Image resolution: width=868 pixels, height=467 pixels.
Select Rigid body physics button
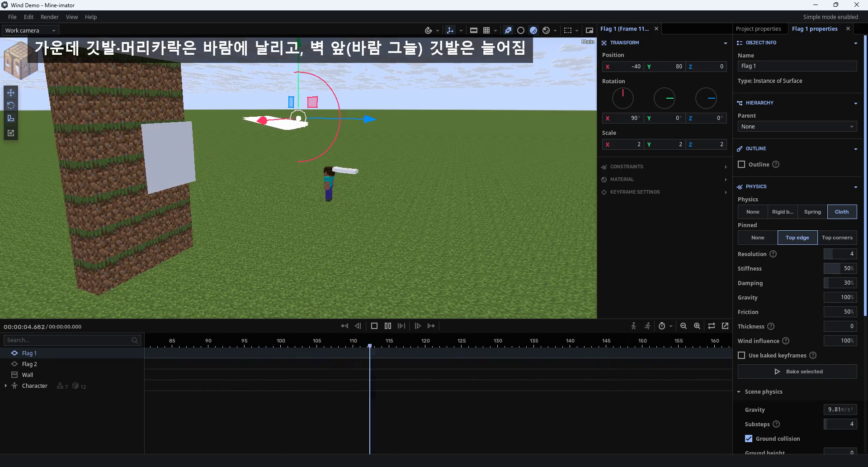(783, 212)
